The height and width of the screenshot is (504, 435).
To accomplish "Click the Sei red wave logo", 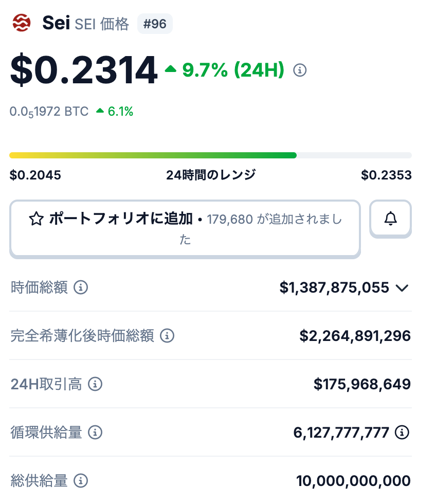I will click(22, 23).
